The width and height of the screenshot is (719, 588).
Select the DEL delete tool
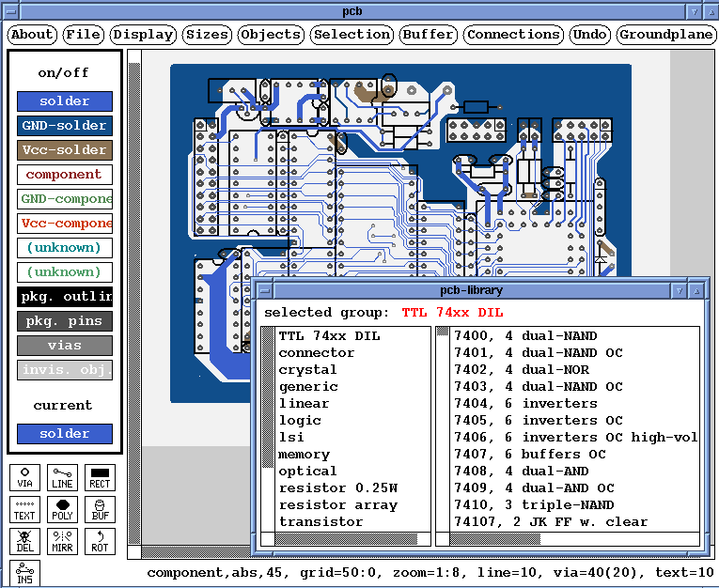[x=25, y=541]
